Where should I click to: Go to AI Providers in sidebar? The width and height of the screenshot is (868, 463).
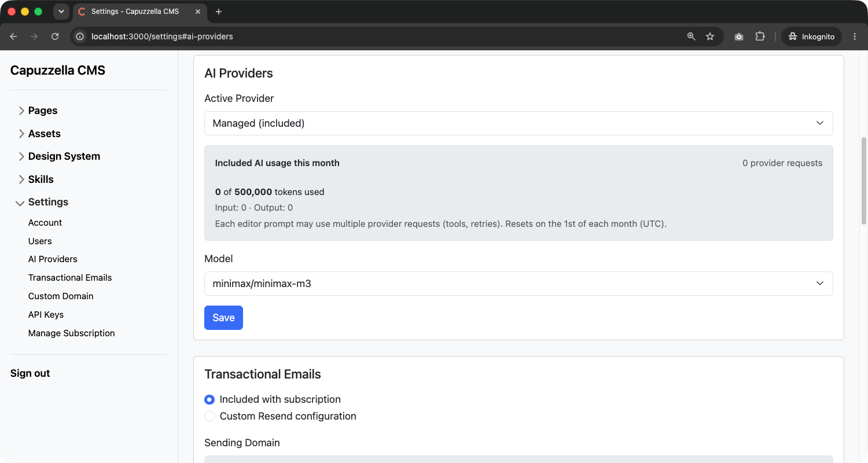click(x=53, y=259)
